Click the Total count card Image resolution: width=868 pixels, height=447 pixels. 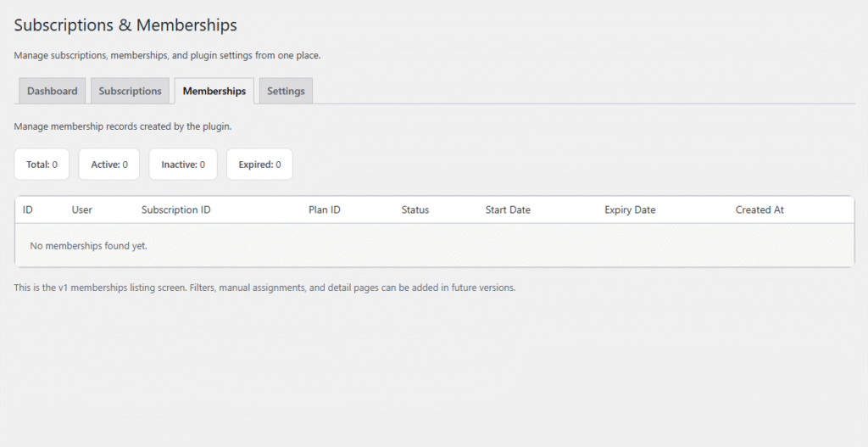point(42,165)
